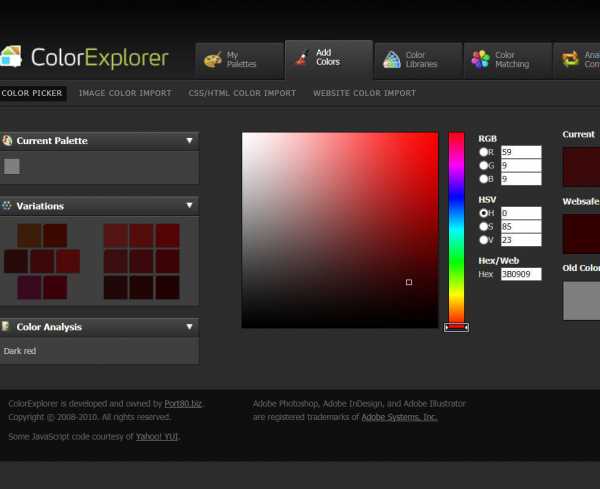Click the "Dark red" analysis text
This screenshot has width=600, height=489.
pos(20,351)
